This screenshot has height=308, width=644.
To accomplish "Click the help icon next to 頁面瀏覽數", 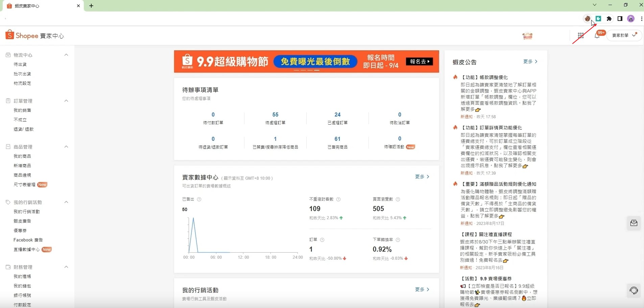I will tap(398, 199).
